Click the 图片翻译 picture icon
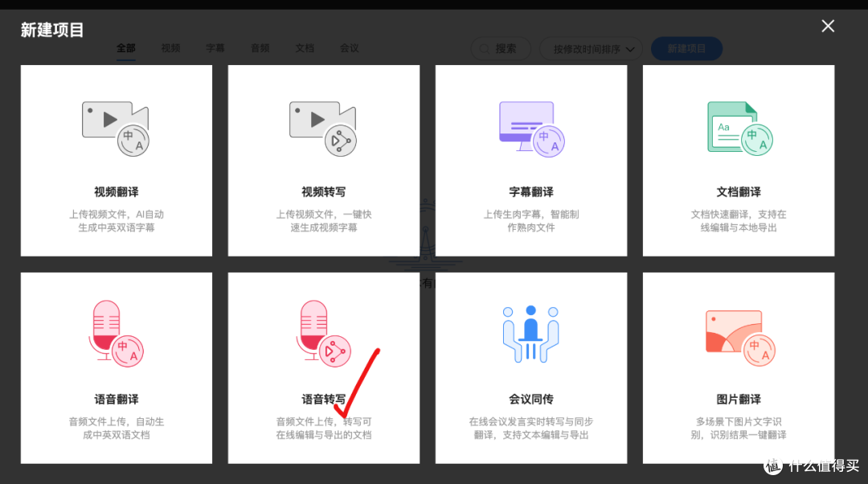 click(740, 338)
